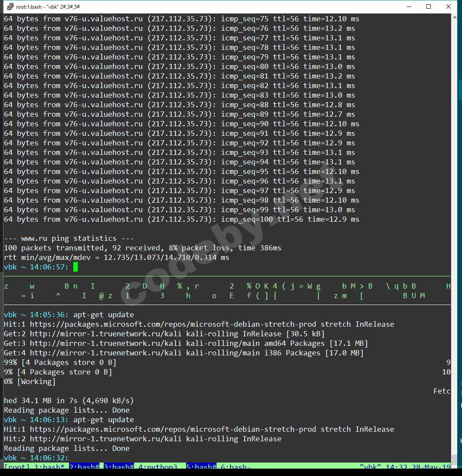Switch to tmux window 5:bash#

tap(201, 466)
